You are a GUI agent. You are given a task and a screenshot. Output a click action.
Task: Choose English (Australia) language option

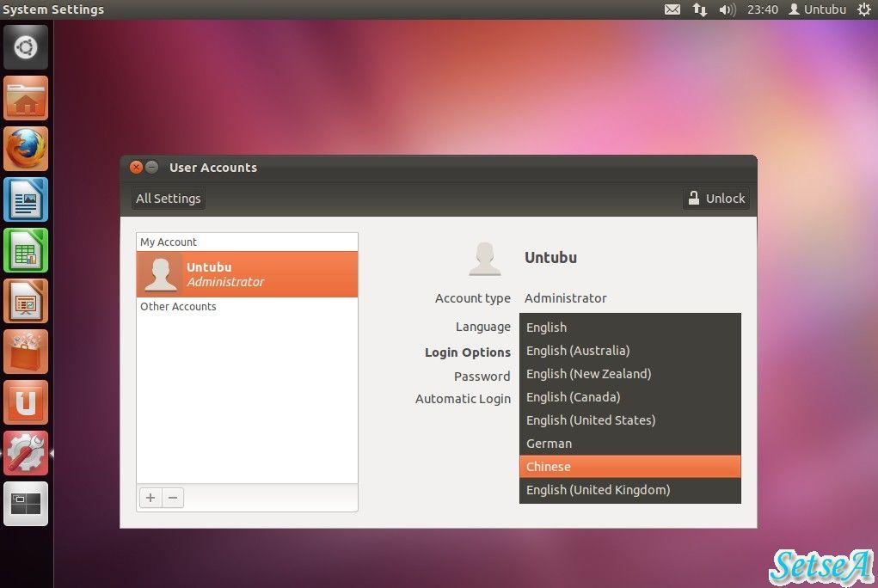click(x=630, y=351)
